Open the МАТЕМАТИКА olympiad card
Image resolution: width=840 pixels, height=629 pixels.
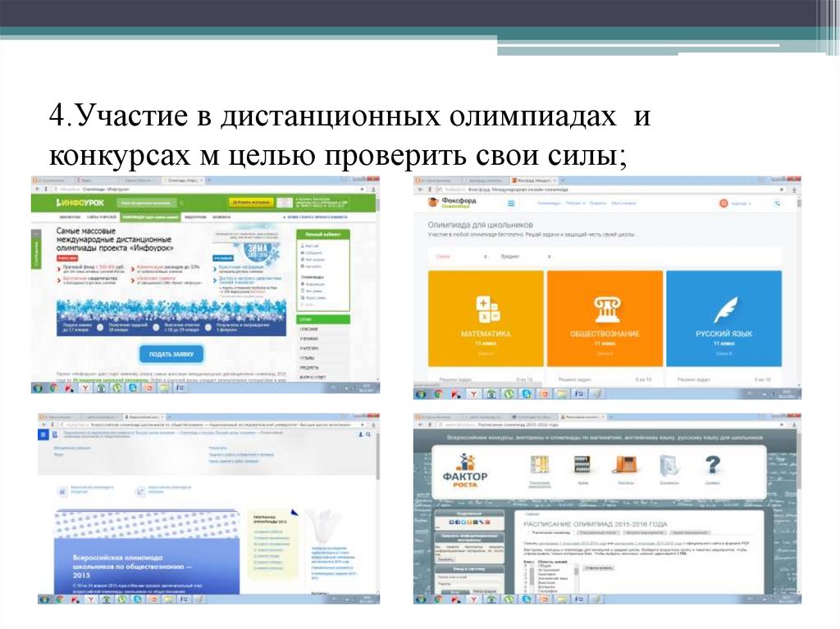[486, 318]
